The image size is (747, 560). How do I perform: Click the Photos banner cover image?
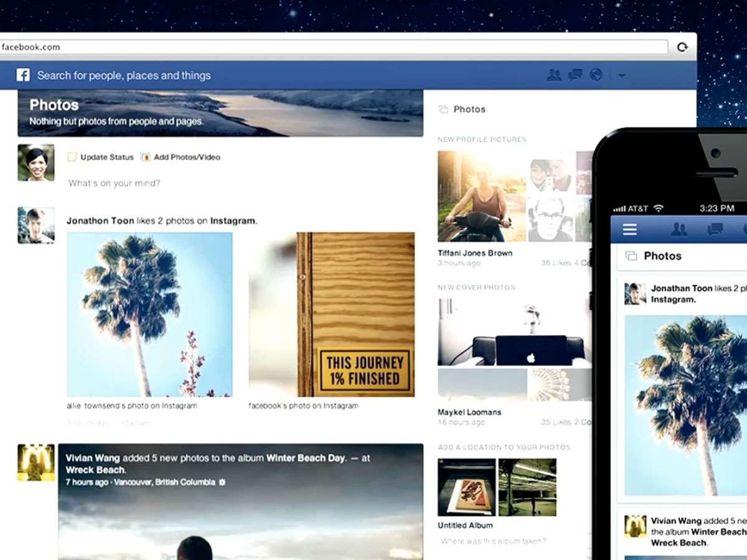220,113
